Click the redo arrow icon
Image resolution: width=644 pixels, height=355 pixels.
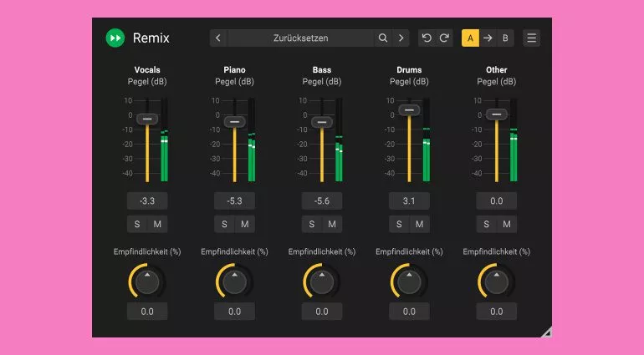pyautogui.click(x=444, y=38)
